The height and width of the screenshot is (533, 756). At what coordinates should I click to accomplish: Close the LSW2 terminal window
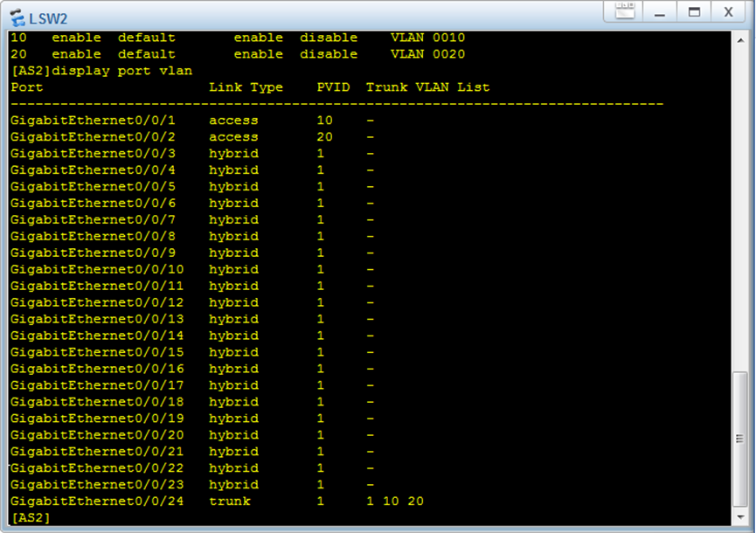tap(728, 11)
